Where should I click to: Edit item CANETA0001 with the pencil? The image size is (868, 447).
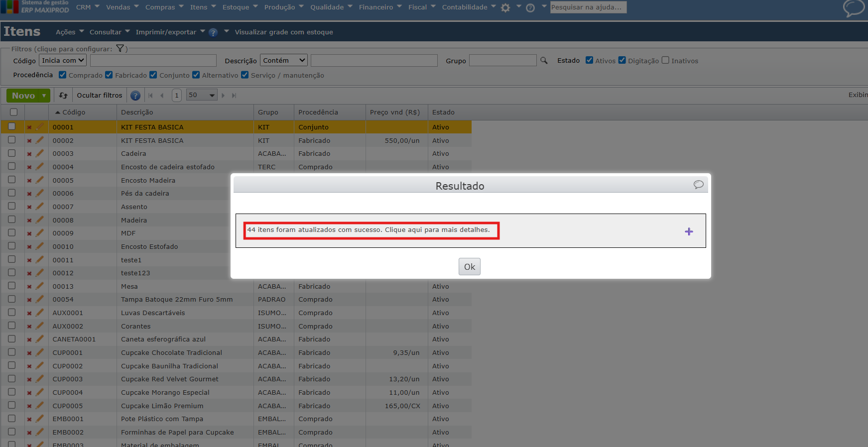(x=40, y=339)
